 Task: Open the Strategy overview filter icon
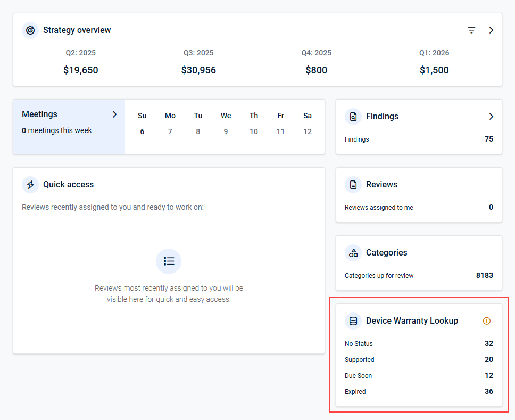[471, 30]
